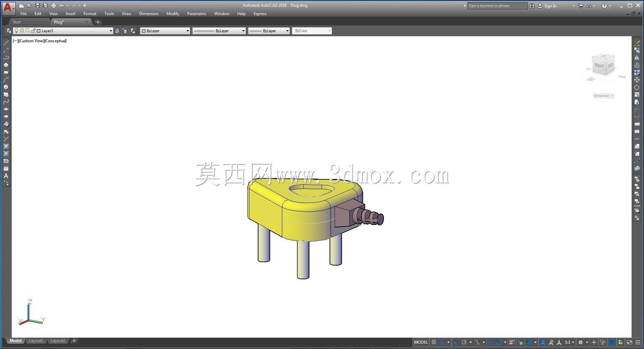The width and height of the screenshot is (644, 349).
Task: Switch to the Start tab
Action: tap(17, 22)
